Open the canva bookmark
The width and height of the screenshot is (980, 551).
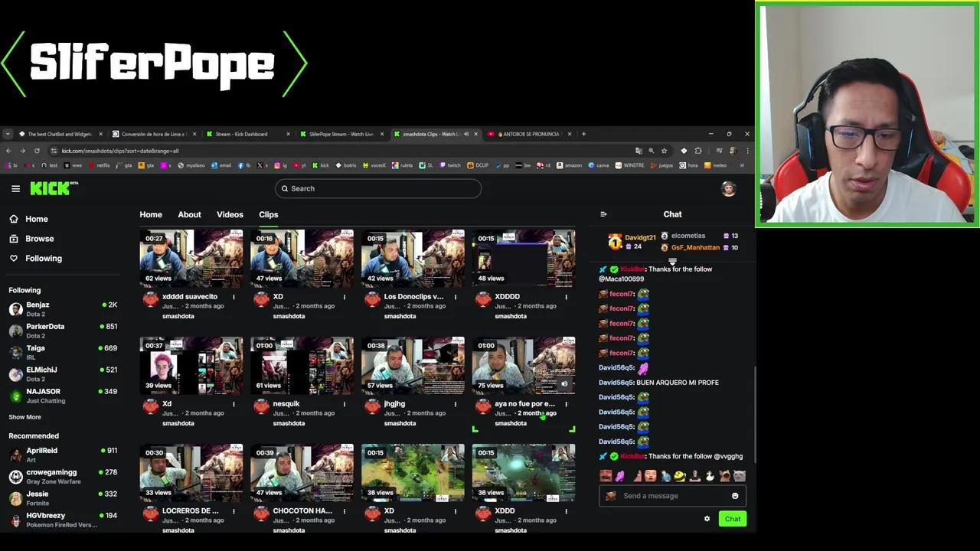(x=599, y=165)
